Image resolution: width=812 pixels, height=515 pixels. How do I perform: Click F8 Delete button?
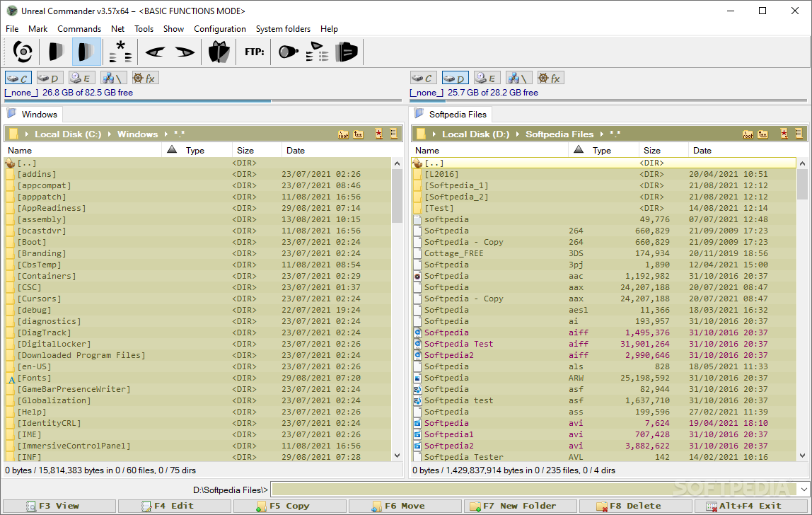[x=635, y=507]
